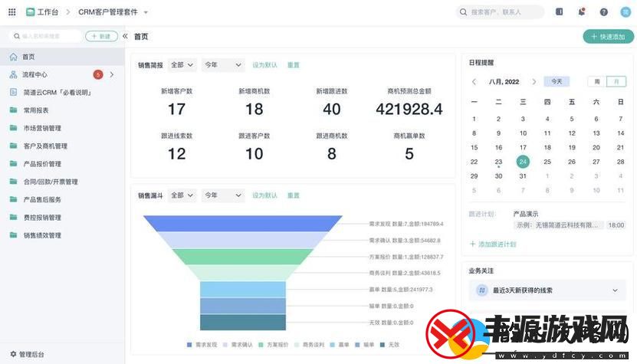637x364 pixels.
Task: Open 客户及商机管理 folder in sidebar
Action: tap(62, 146)
